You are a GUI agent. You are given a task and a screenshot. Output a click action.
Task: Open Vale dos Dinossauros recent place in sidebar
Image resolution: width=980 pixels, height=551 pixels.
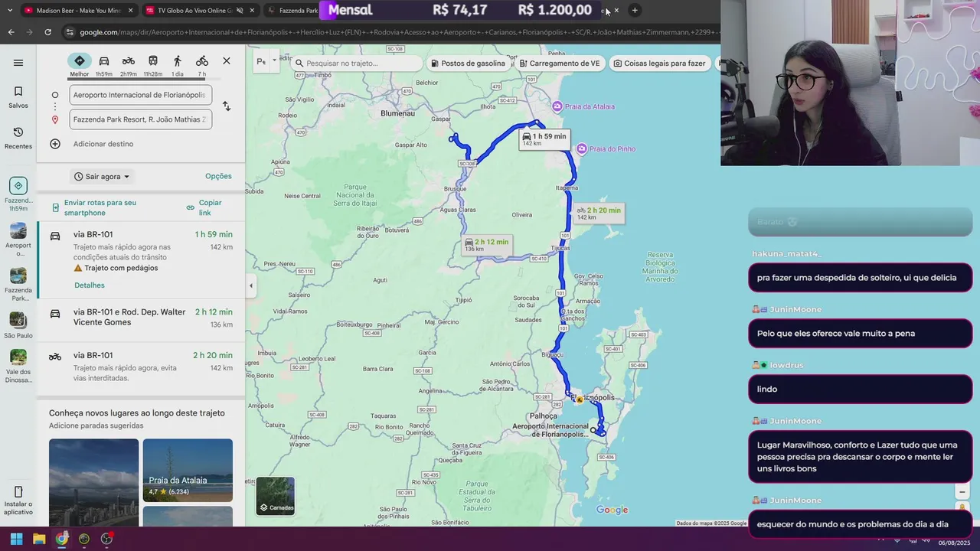(x=18, y=367)
